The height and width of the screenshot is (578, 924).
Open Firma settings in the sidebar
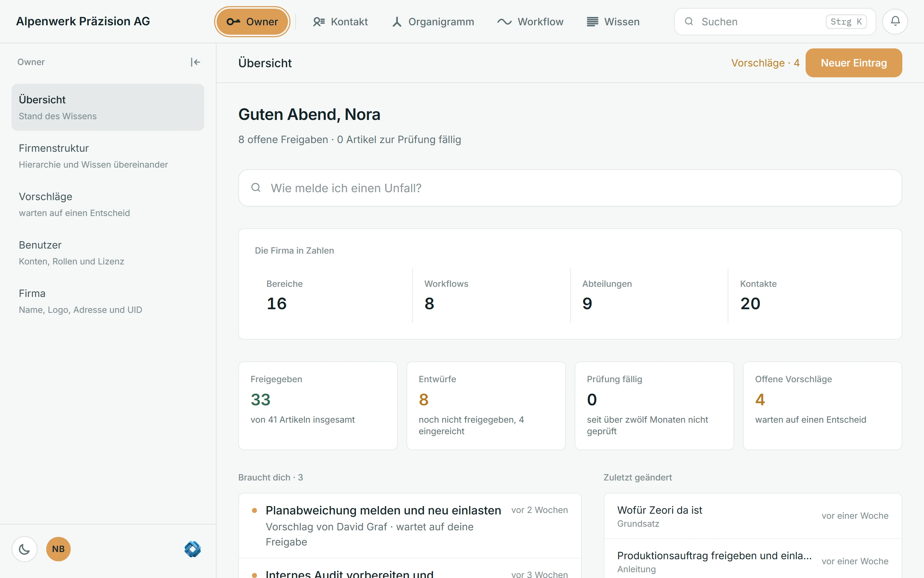(108, 301)
